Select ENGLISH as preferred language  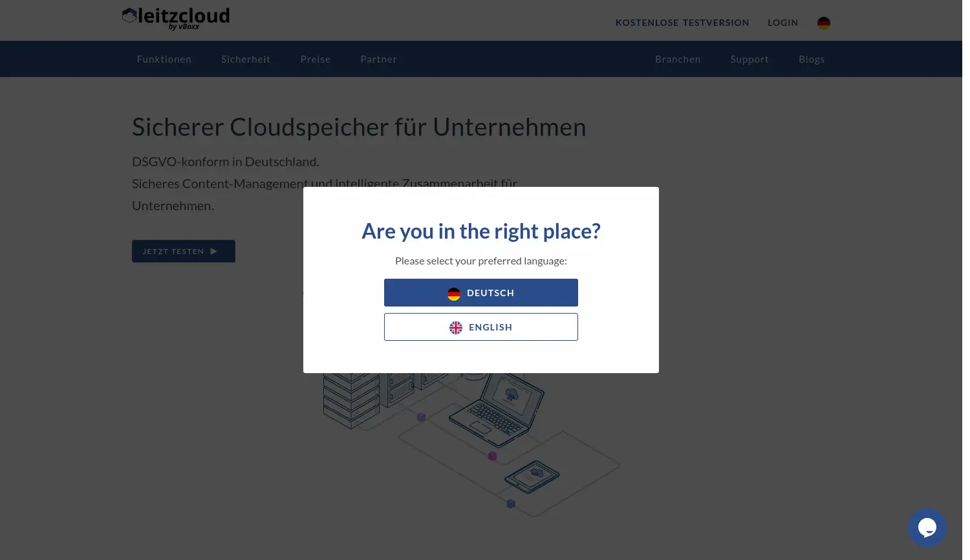pos(481,327)
